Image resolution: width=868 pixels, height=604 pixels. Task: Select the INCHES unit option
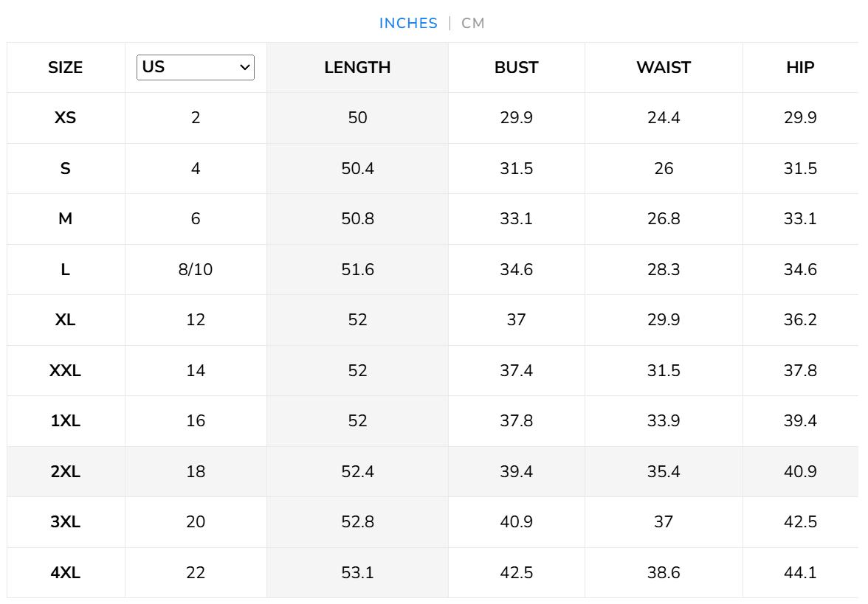pyautogui.click(x=408, y=23)
